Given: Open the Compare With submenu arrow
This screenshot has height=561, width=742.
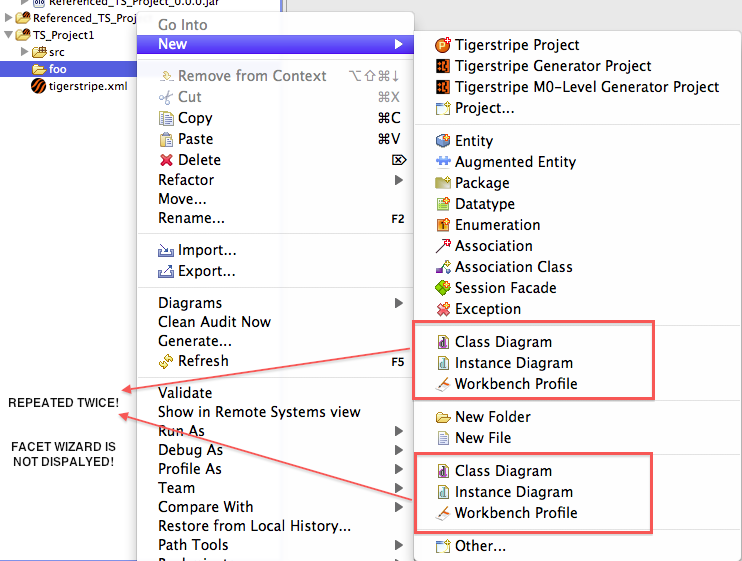Looking at the screenshot, I should [x=399, y=507].
